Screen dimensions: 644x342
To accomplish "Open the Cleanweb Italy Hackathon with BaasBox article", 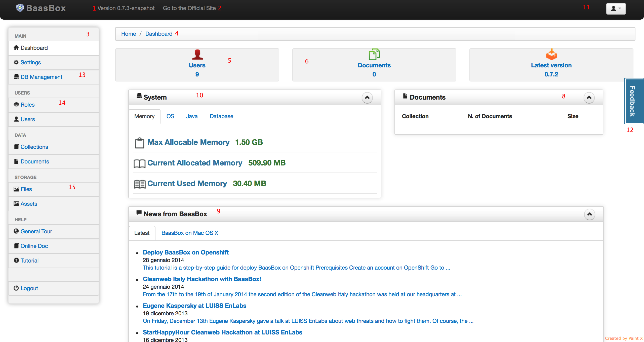I will 202,279.
